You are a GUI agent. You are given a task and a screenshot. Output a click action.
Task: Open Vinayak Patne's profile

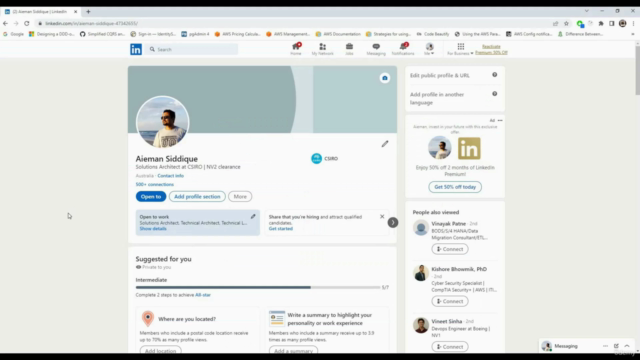tap(449, 224)
